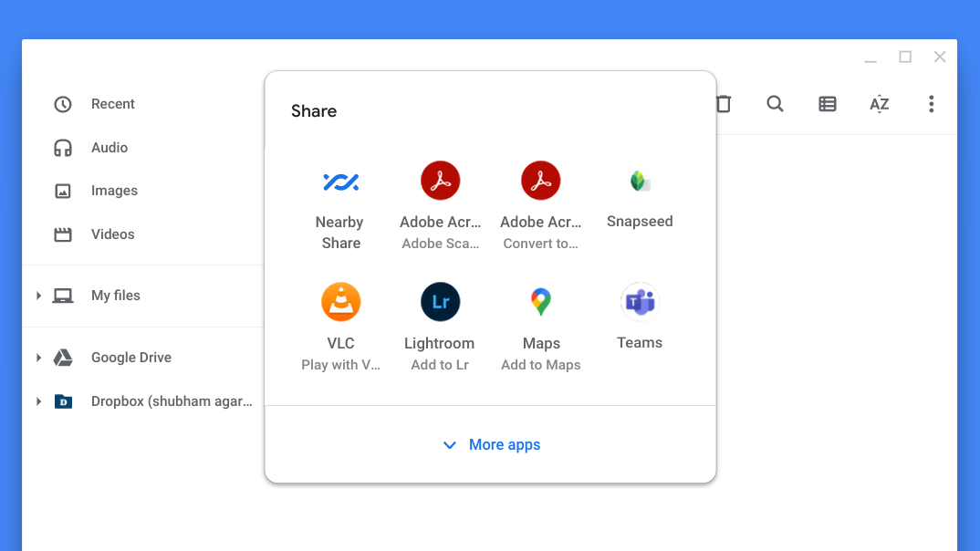Open the Recent view
Image resolution: width=980 pixels, height=551 pixels.
112,104
